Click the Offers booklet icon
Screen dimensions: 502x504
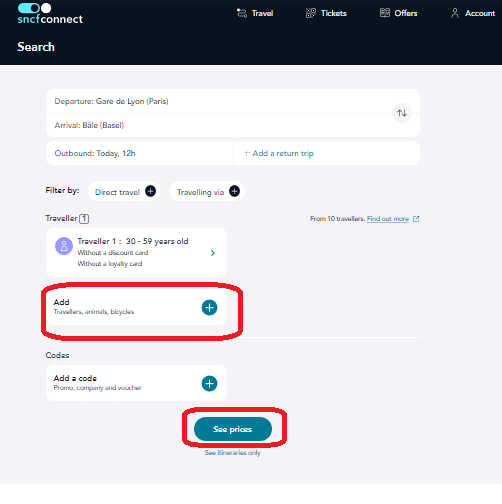pos(385,13)
